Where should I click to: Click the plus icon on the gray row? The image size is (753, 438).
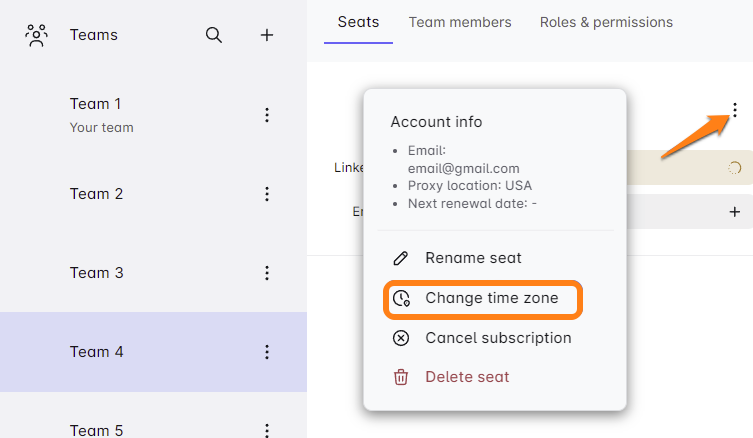[735, 211]
